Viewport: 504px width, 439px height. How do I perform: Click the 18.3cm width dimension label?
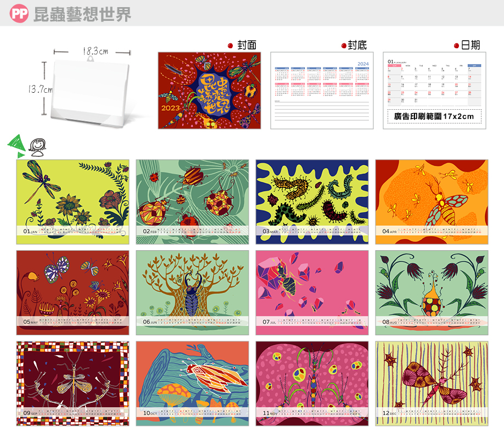click(96, 51)
